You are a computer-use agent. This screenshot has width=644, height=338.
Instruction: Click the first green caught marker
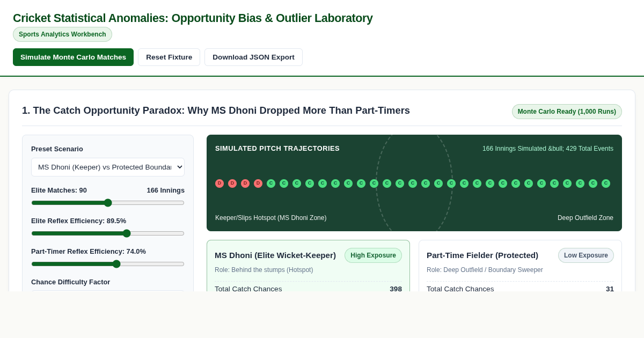tap(271, 183)
